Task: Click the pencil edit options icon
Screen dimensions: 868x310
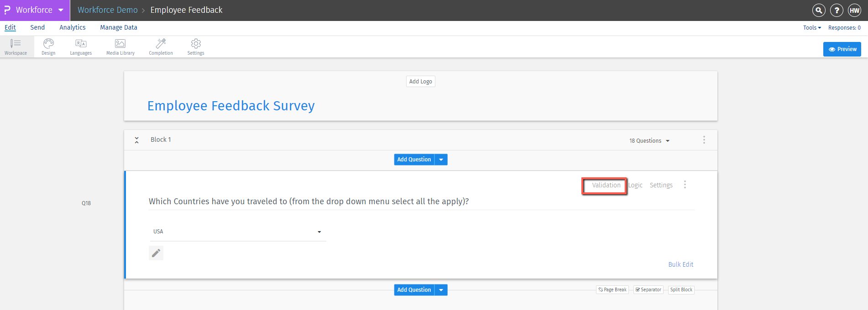Action: point(156,253)
